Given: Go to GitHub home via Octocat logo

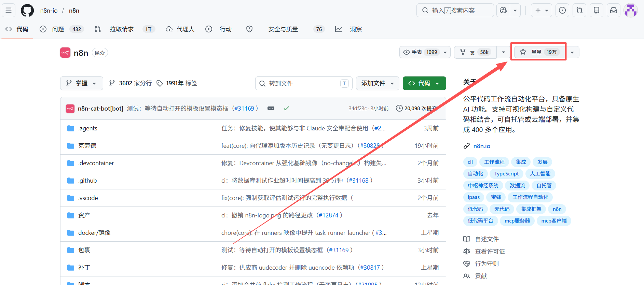Looking at the screenshot, I should (27, 10).
